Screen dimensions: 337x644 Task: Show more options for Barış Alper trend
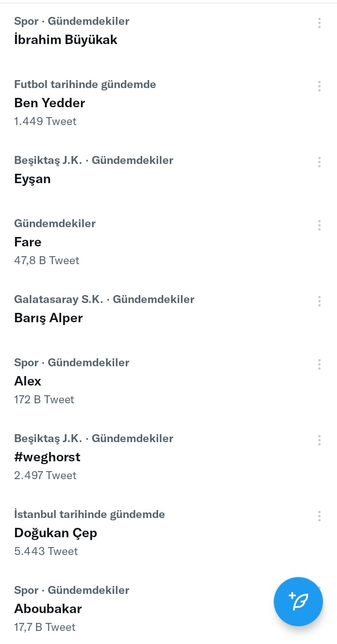pyautogui.click(x=319, y=301)
